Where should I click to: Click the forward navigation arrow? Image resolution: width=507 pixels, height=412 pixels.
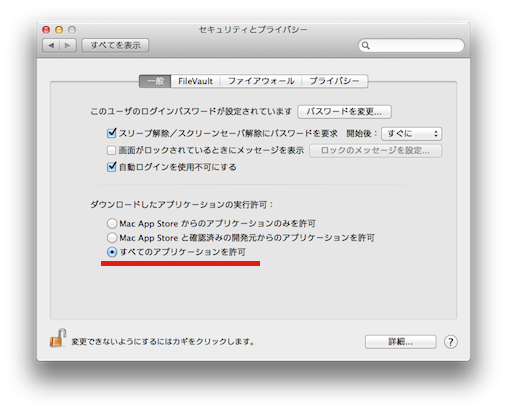68,45
